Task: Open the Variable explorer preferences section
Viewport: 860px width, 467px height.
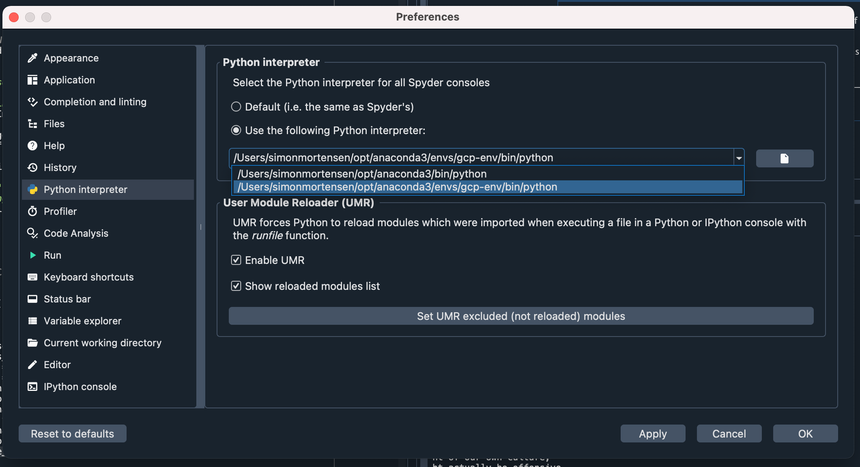Action: pyautogui.click(x=82, y=321)
